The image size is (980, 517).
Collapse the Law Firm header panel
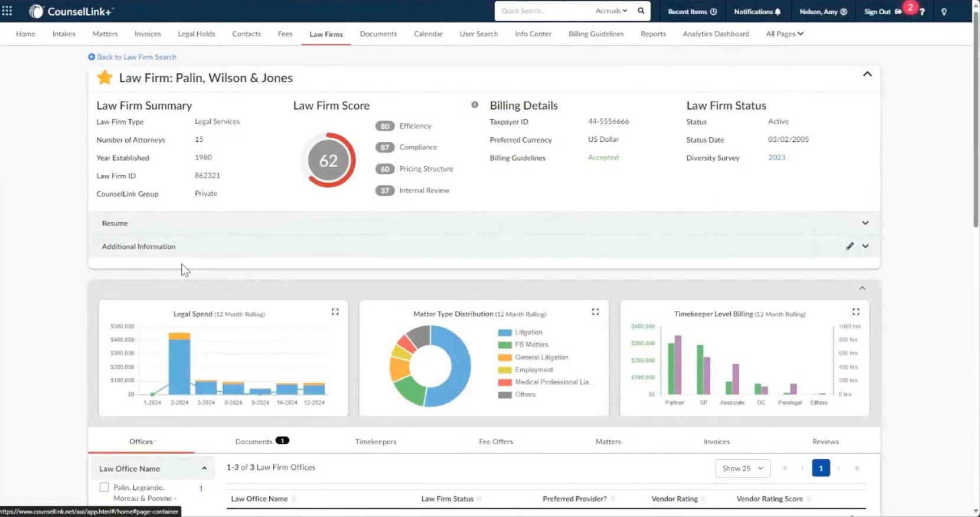pos(867,74)
